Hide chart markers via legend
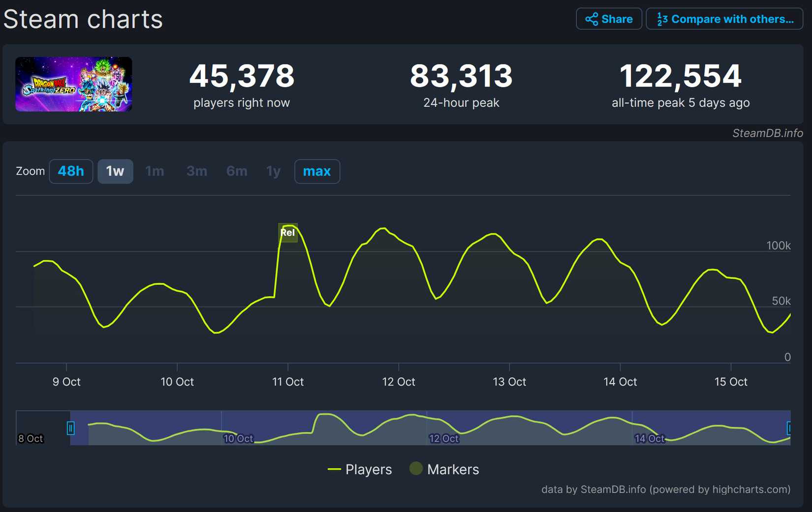812x512 pixels. point(444,469)
